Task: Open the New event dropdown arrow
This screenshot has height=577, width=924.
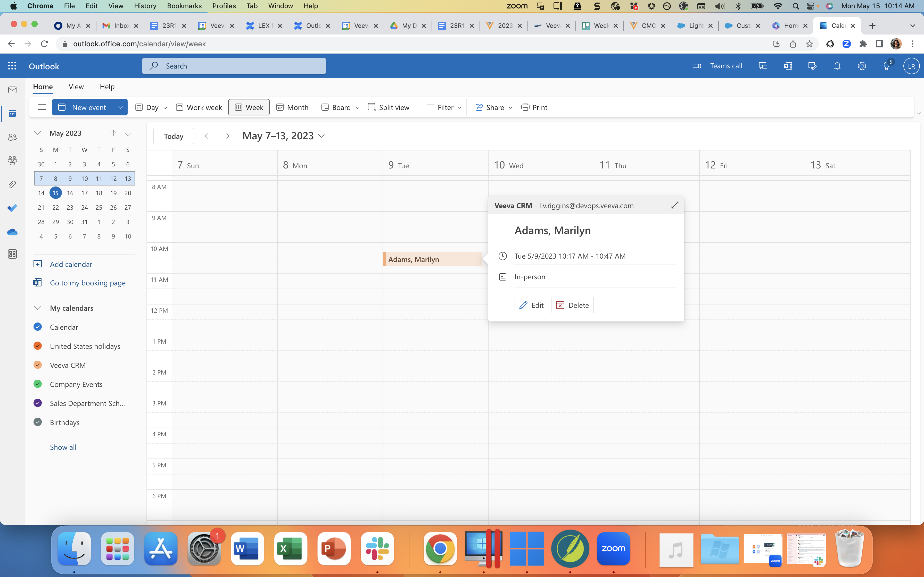Action: tap(120, 108)
